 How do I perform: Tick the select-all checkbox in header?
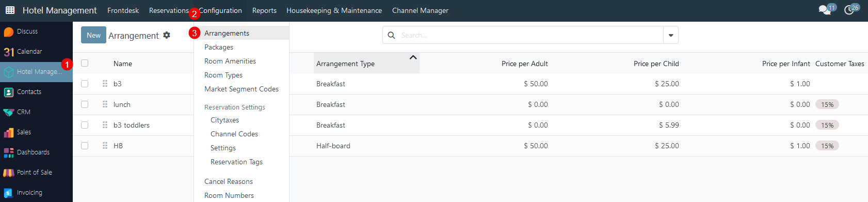tap(85, 63)
